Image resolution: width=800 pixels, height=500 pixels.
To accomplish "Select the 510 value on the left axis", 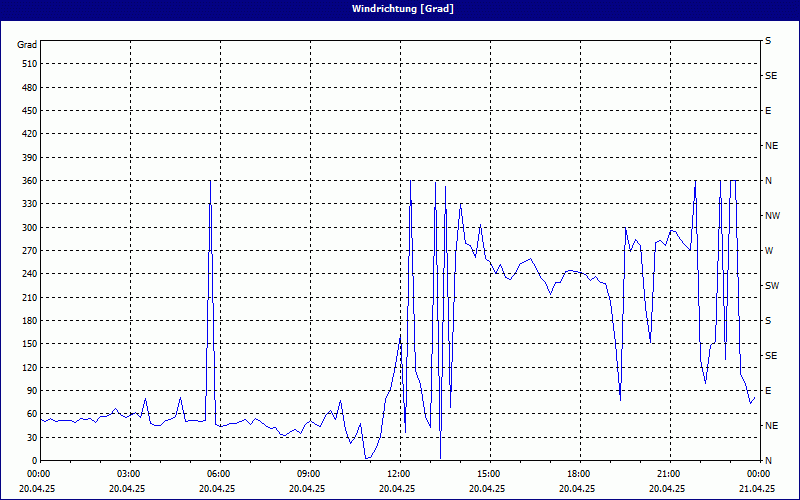I will point(27,64).
